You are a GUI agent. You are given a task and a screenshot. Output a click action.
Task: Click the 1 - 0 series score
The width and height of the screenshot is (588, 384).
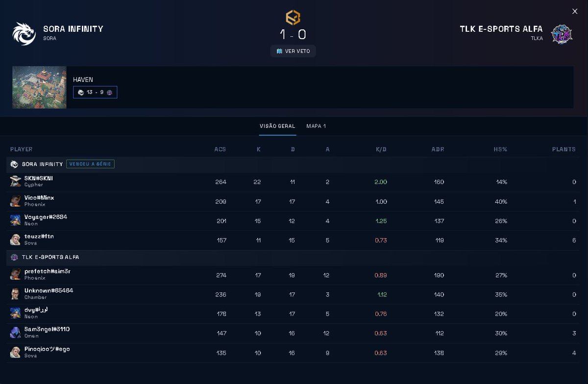point(293,34)
